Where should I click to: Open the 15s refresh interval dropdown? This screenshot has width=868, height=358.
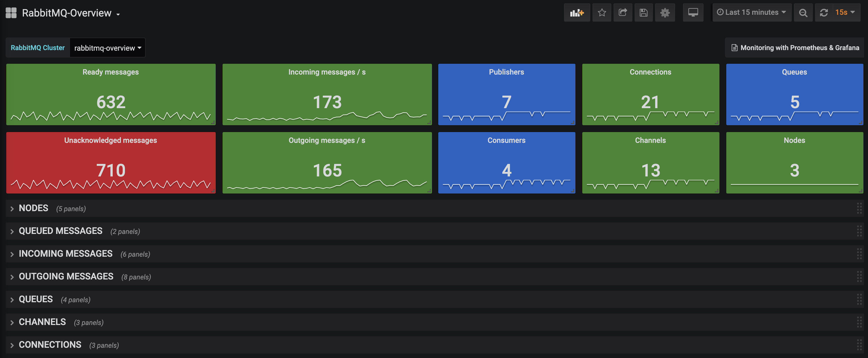845,13
